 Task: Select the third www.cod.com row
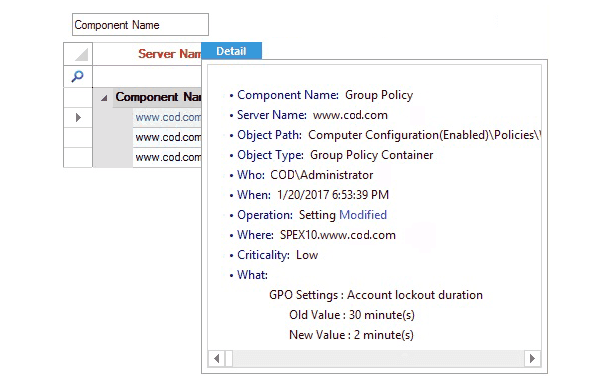167,157
